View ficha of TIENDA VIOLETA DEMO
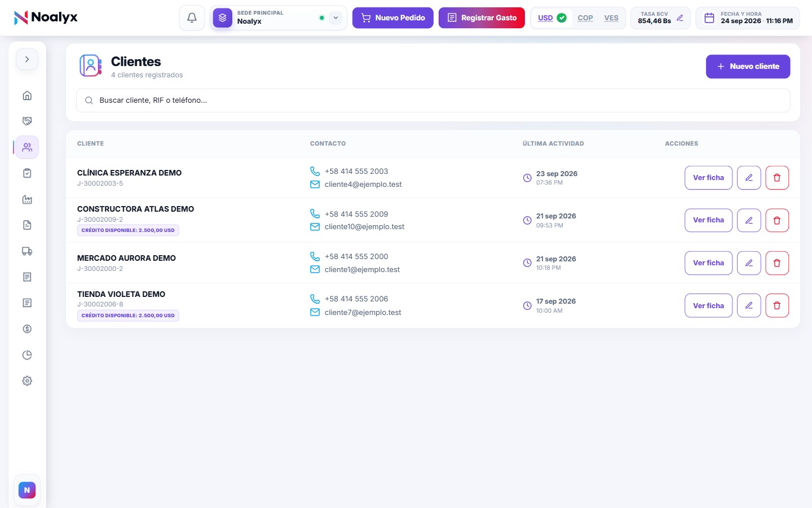 click(708, 305)
